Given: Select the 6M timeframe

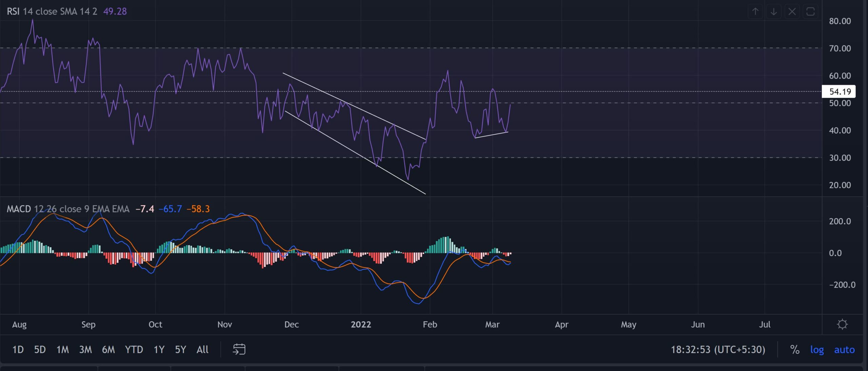Looking at the screenshot, I should coord(108,350).
